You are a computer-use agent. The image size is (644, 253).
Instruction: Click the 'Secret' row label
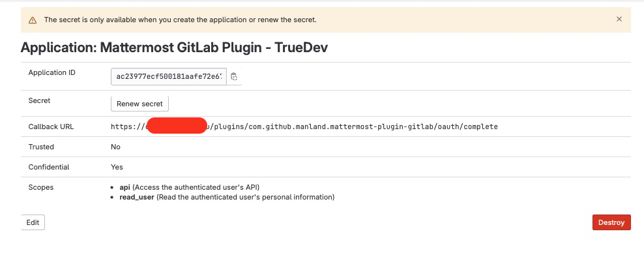point(39,100)
